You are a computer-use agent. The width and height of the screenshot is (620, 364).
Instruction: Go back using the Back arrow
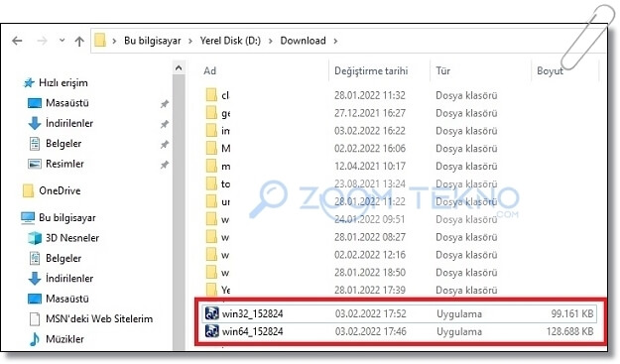click(x=18, y=41)
